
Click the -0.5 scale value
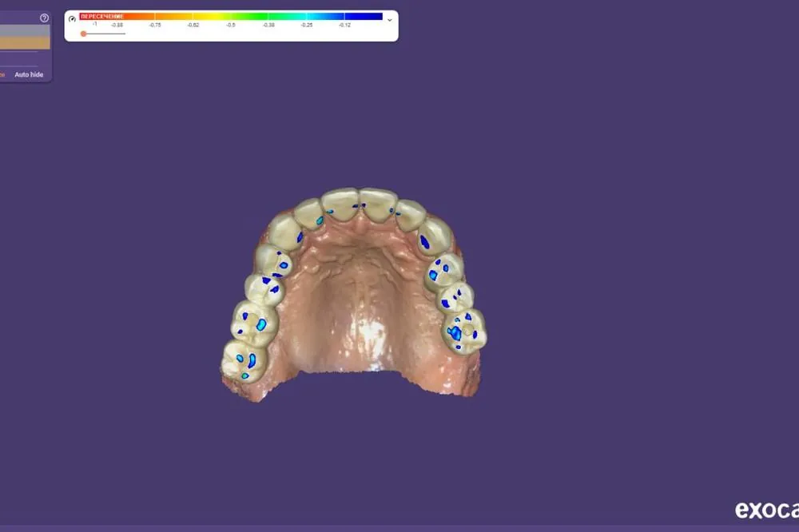point(231,25)
